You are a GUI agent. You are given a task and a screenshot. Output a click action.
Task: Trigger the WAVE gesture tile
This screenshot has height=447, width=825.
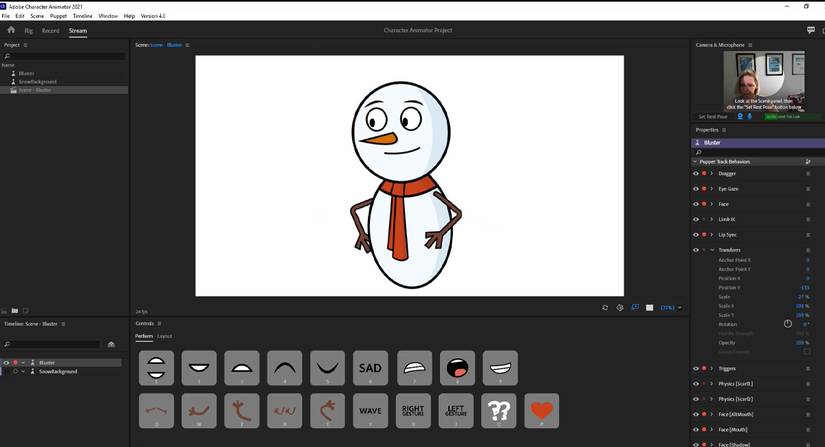coord(370,411)
